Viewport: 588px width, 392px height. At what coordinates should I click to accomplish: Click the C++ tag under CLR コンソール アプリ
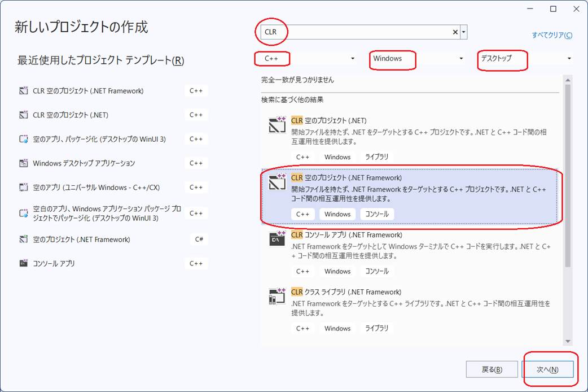coord(302,271)
